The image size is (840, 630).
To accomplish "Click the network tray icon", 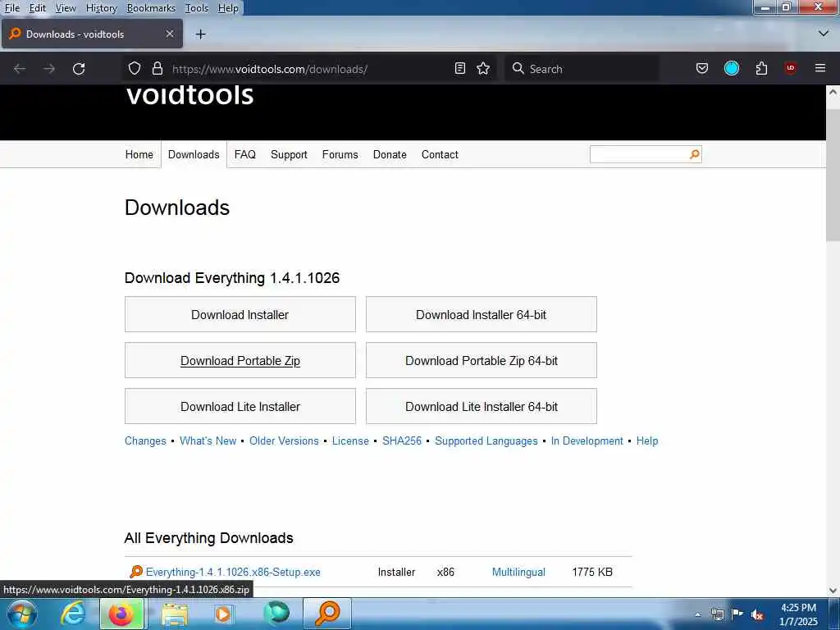I will tap(717, 614).
